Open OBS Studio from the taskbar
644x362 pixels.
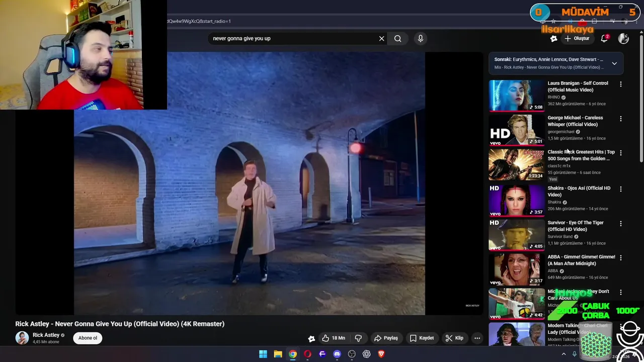pos(352,354)
